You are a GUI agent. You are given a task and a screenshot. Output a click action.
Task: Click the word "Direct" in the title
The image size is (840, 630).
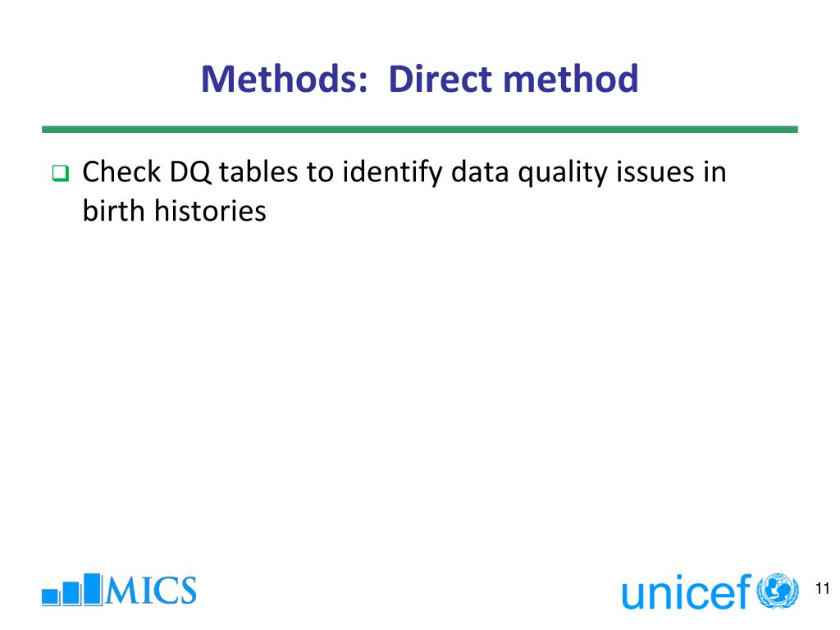click(x=441, y=79)
